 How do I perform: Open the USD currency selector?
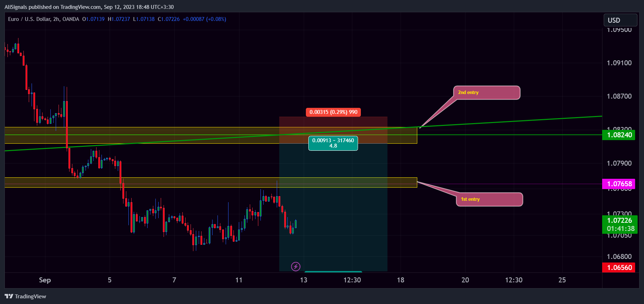pyautogui.click(x=621, y=20)
